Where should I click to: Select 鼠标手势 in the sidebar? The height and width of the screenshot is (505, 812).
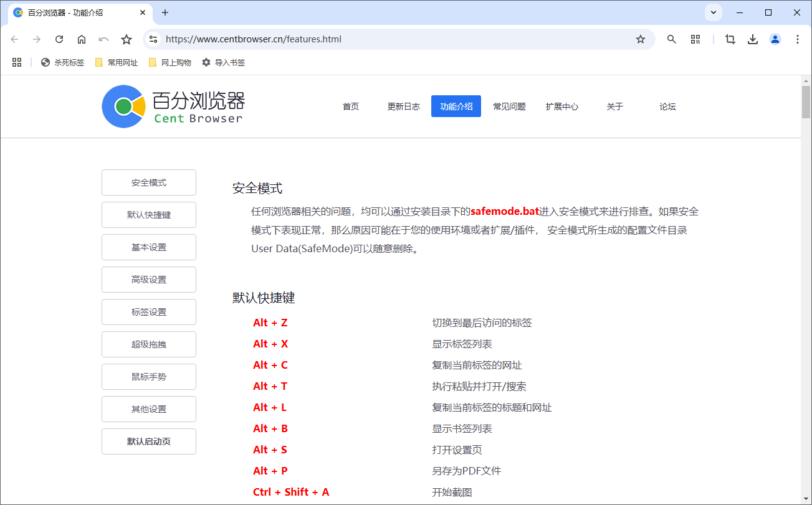(x=148, y=376)
